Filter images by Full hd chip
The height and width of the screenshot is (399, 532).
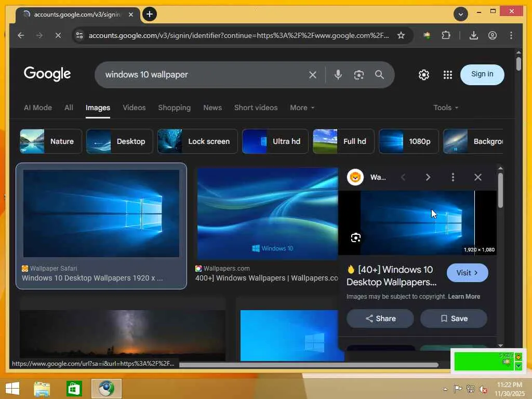coord(343,141)
